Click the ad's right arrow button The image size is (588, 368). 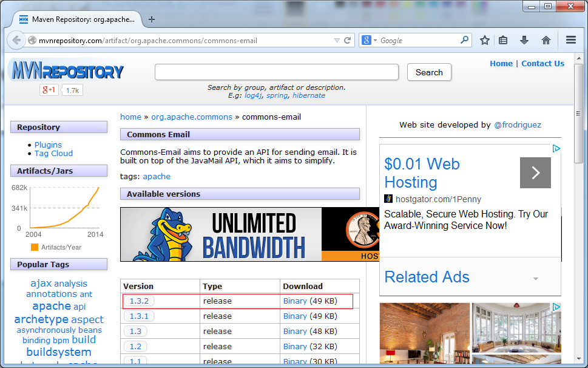[x=535, y=172]
